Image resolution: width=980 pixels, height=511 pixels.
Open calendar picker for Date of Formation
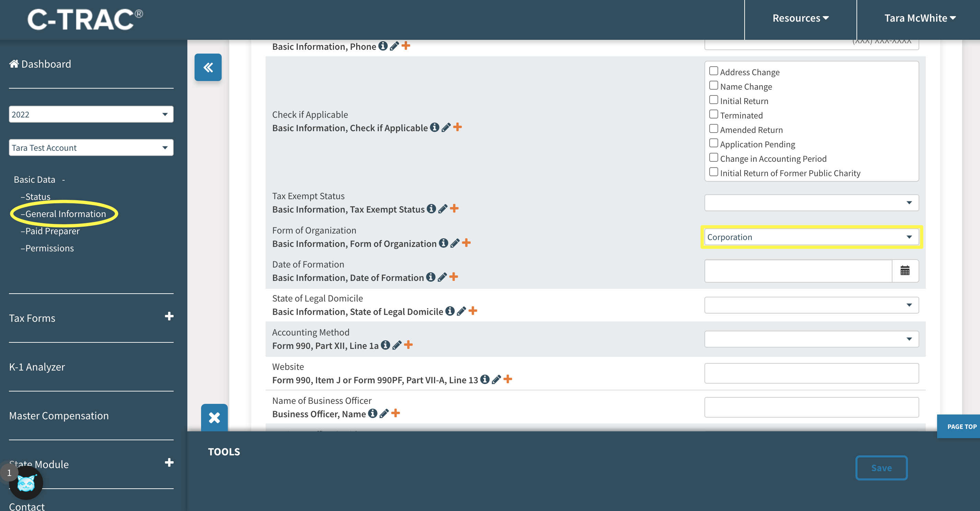(905, 271)
